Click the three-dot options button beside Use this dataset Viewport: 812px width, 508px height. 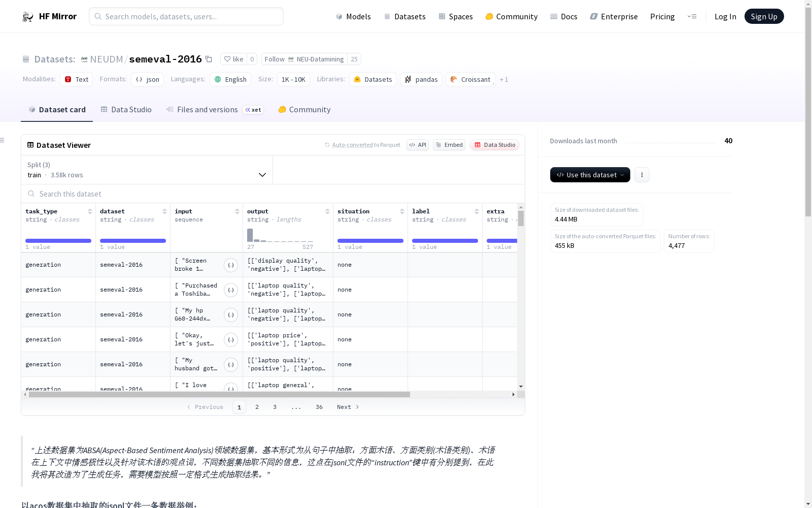642,175
